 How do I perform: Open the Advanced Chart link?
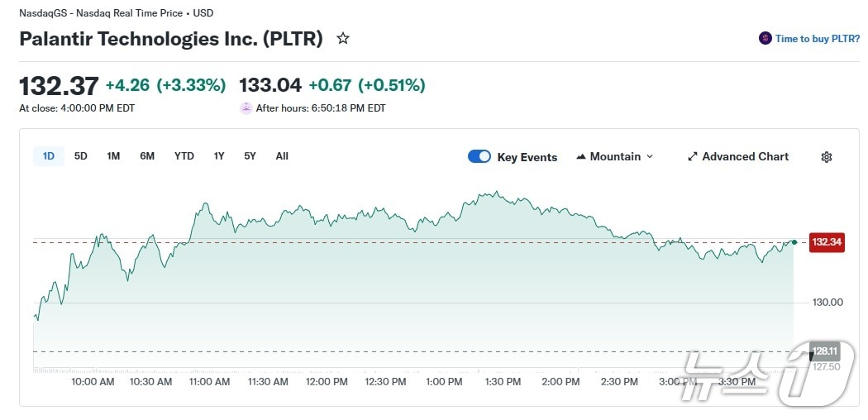[745, 157]
